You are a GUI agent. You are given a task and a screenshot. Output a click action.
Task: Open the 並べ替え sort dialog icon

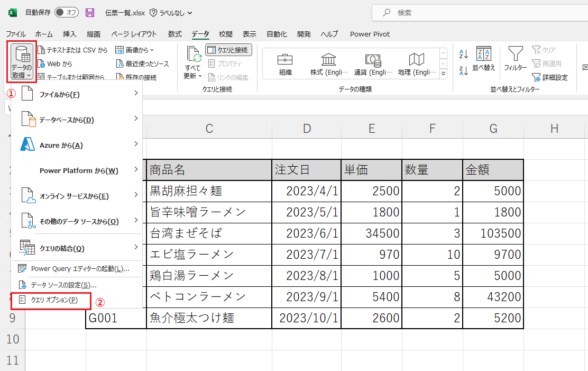pyautogui.click(x=483, y=53)
